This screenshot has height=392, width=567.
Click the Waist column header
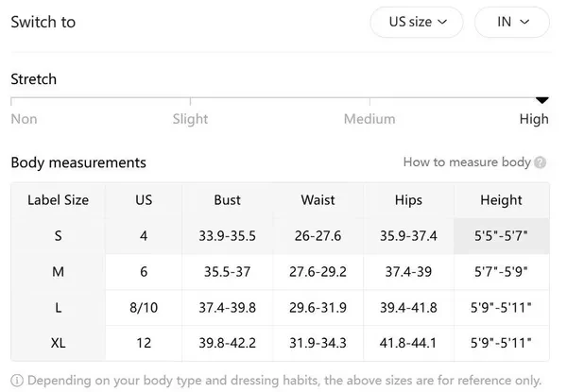[318, 200]
